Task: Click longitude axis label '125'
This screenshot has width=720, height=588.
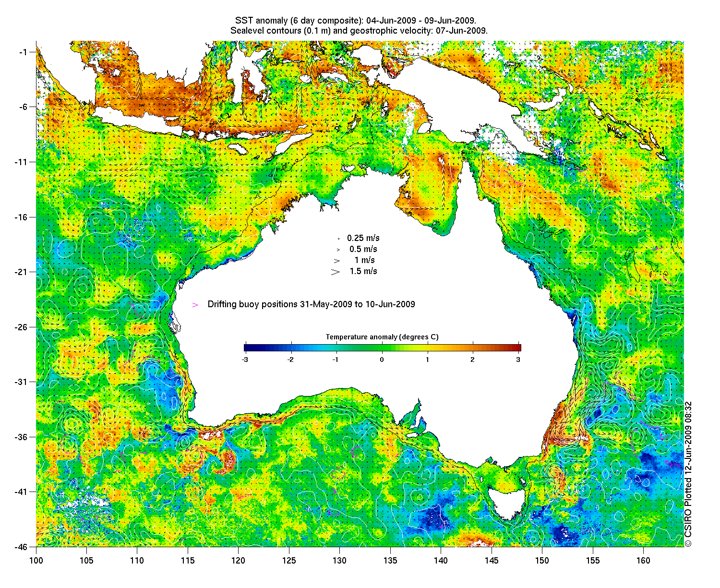Action: 289,561
